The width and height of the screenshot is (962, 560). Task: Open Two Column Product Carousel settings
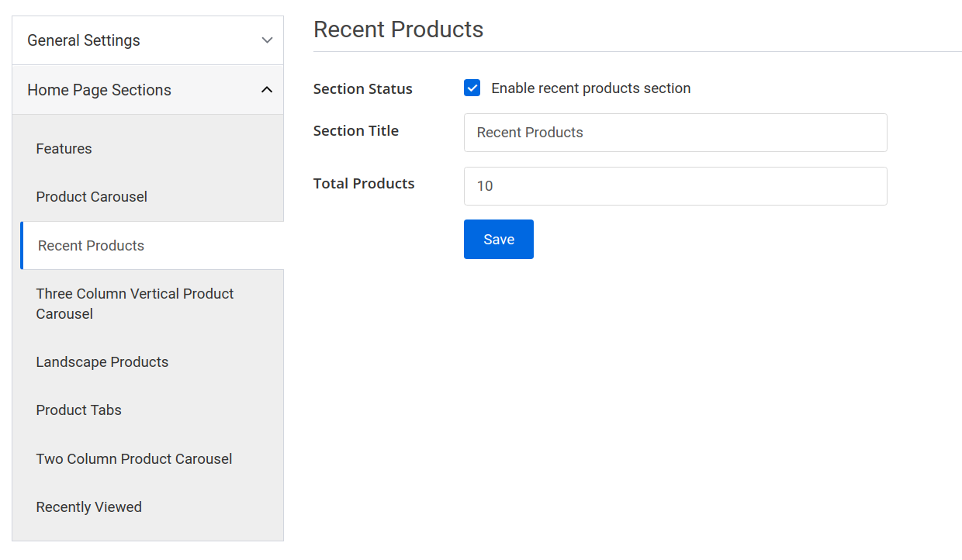(x=133, y=458)
